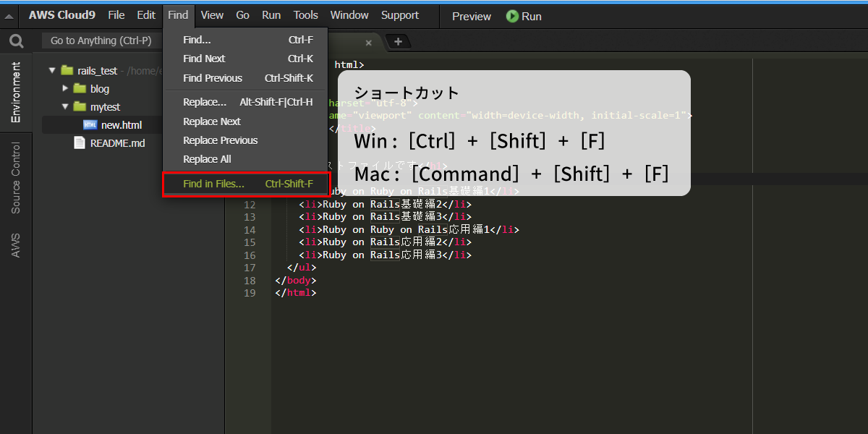
Task: Select the mytest folder name
Action: pyautogui.click(x=106, y=107)
